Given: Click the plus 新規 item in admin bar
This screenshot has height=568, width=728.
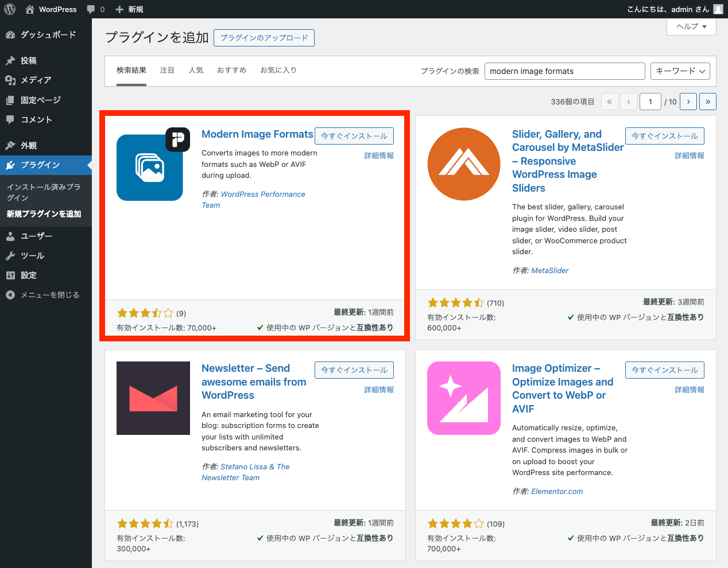Looking at the screenshot, I should click(x=129, y=9).
